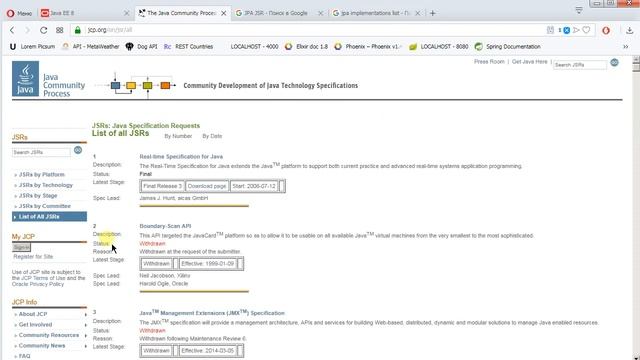The image size is (640, 360).
Task: Open a new tab with the plus button
Action: tap(433, 13)
